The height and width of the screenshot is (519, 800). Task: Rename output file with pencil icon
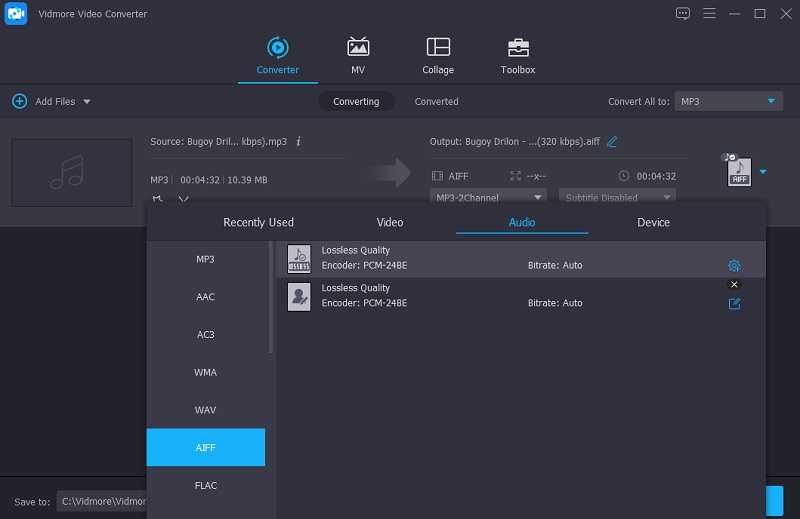coord(612,142)
